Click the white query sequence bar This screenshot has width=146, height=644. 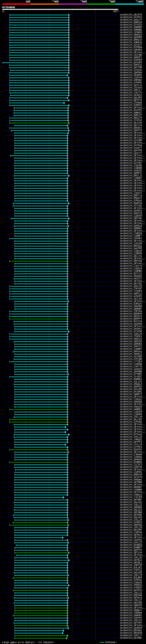[60, 10]
